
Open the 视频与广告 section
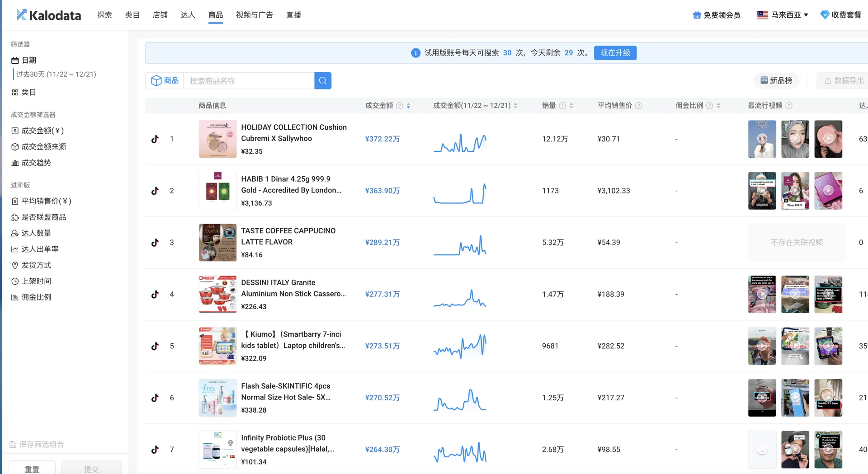coord(255,14)
